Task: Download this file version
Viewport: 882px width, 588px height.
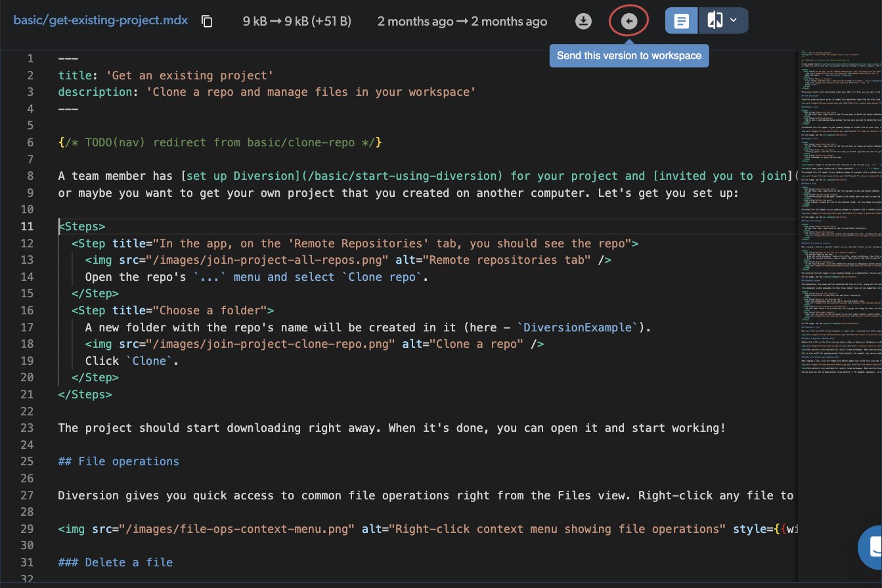Action: click(x=583, y=21)
